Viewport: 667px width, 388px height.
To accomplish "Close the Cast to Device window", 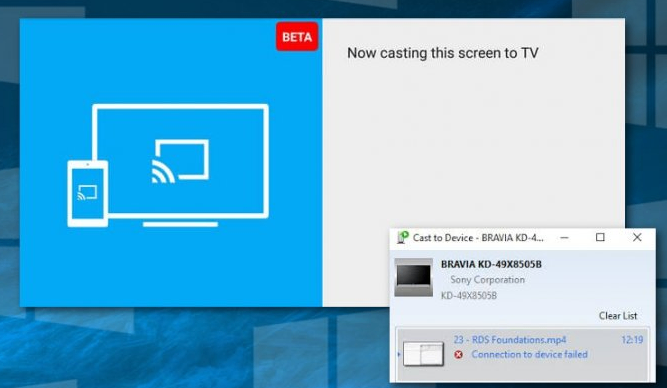I will (x=637, y=237).
